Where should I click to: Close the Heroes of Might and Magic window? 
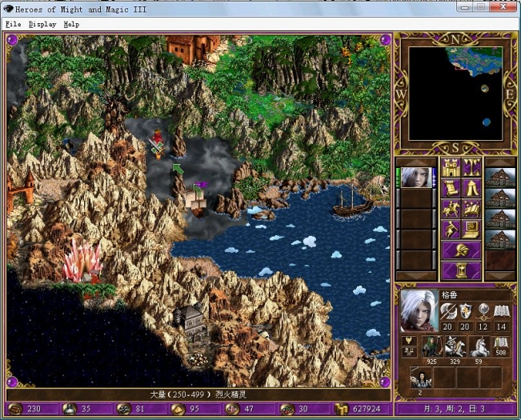[503, 6]
